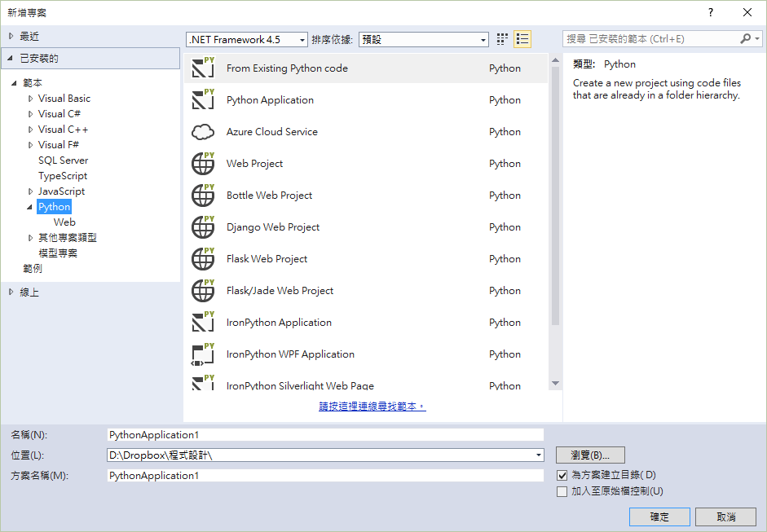Expand the 最近 section
The image size is (767, 532).
(x=11, y=36)
